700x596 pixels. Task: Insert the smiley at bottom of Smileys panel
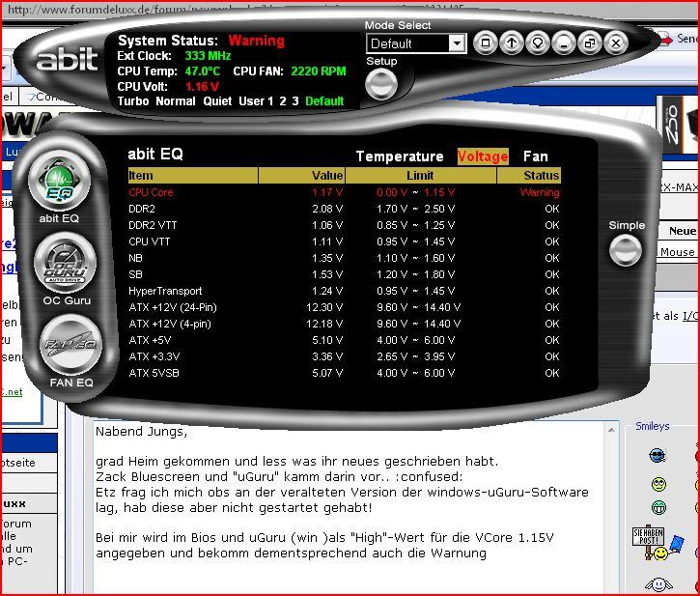click(x=658, y=584)
